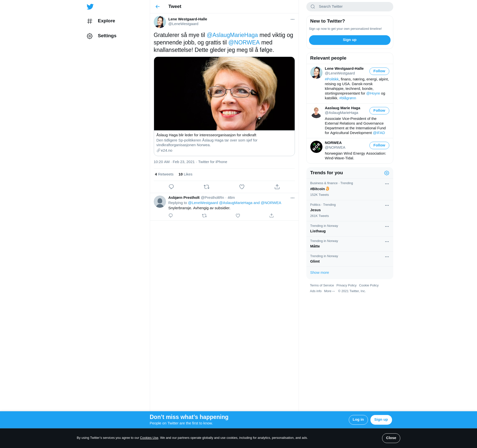The width and height of the screenshot is (477, 448).
Task: Expand the More footer menu
Action: [329, 291]
